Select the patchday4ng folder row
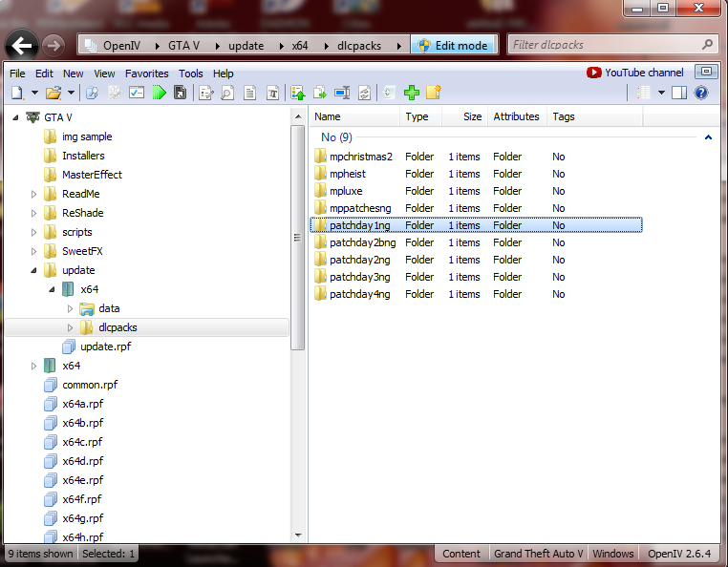 click(476, 294)
